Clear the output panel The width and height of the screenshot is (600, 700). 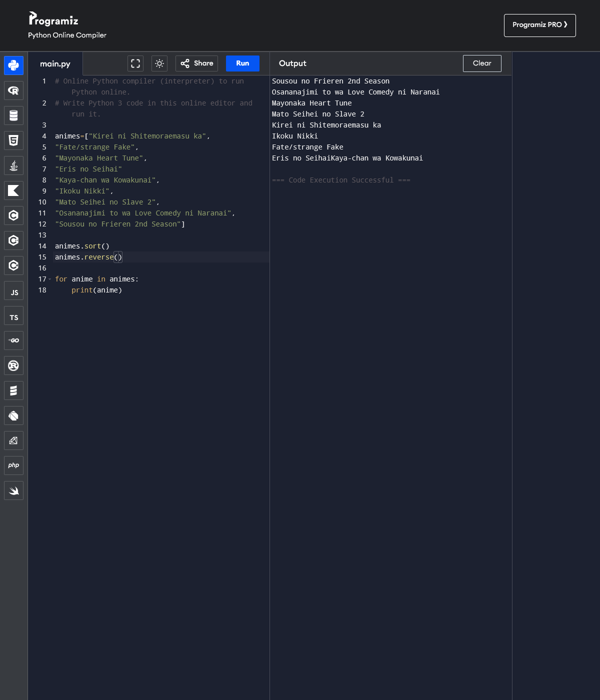481,63
